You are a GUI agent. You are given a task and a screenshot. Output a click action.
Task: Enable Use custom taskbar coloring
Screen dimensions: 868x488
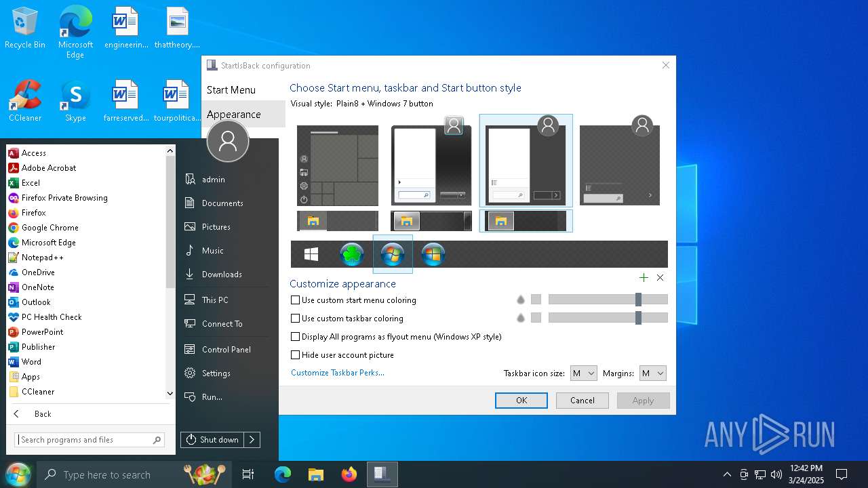pyautogui.click(x=295, y=319)
